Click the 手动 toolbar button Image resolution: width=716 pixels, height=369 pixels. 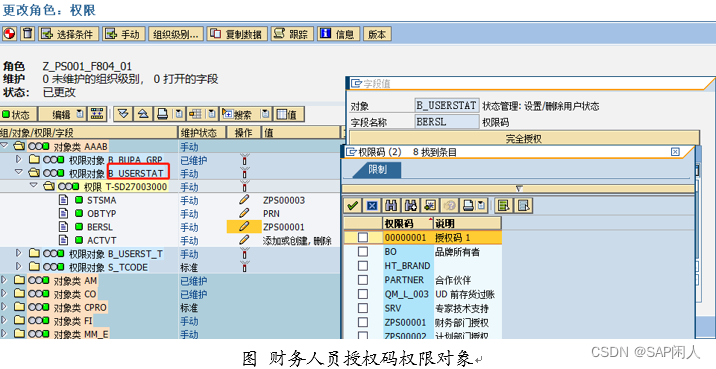tap(124, 34)
